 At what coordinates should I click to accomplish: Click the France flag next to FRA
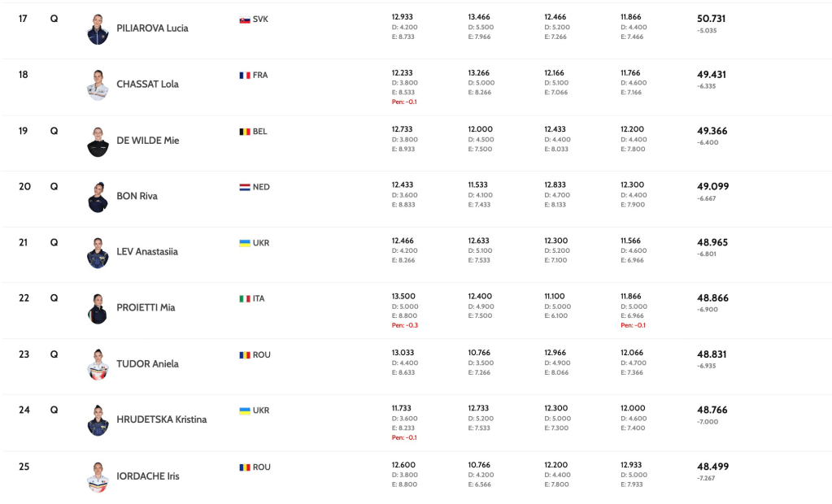pyautogui.click(x=244, y=76)
